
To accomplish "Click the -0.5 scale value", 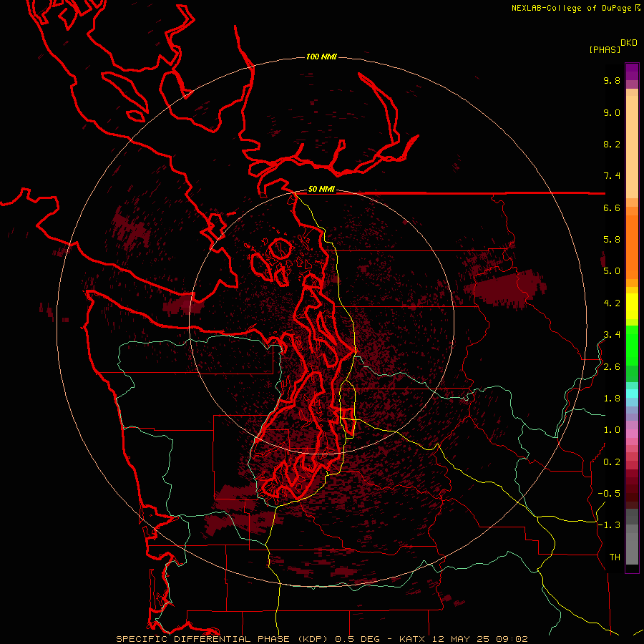I will tap(609, 494).
